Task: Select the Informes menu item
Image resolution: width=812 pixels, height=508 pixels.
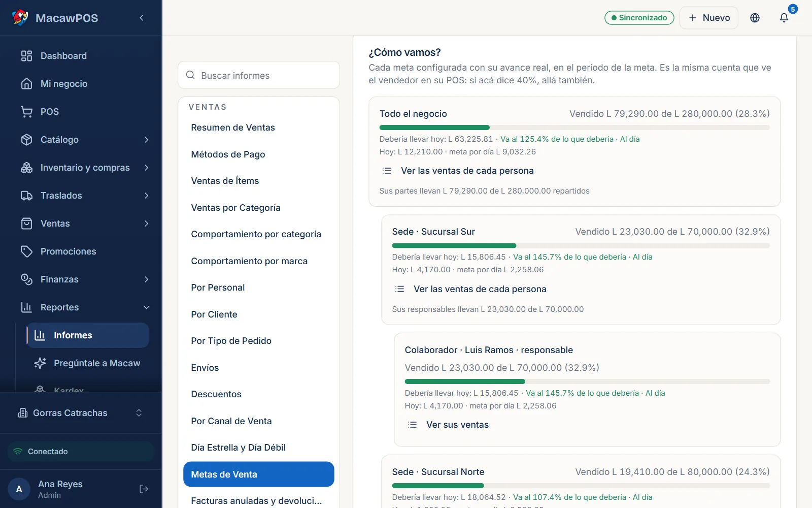Action: [88, 335]
